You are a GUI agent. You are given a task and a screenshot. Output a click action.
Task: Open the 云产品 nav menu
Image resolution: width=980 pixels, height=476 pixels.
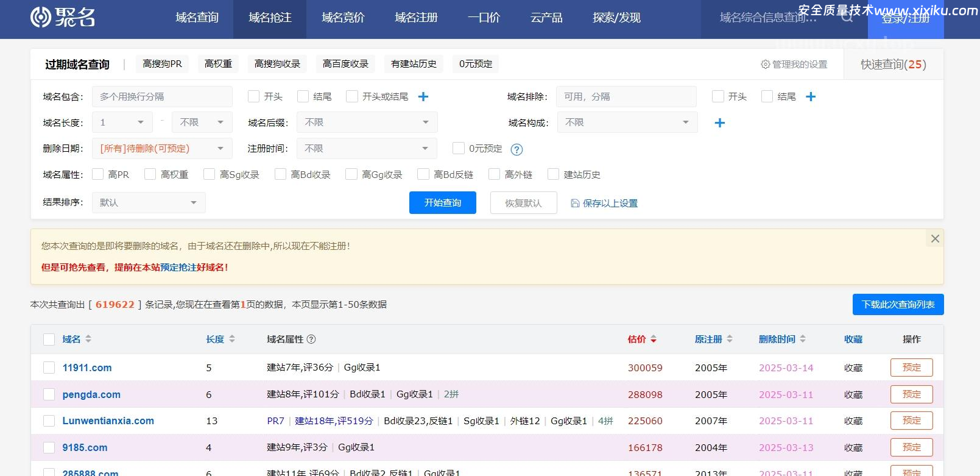(546, 18)
